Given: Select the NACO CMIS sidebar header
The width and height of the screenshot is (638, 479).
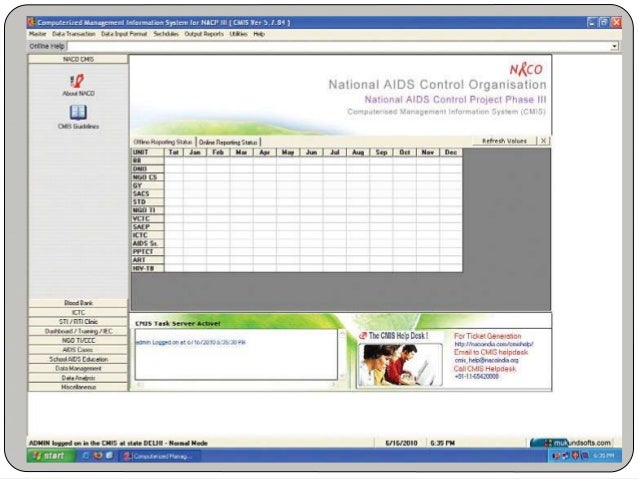Looking at the screenshot, I should click(x=78, y=59).
